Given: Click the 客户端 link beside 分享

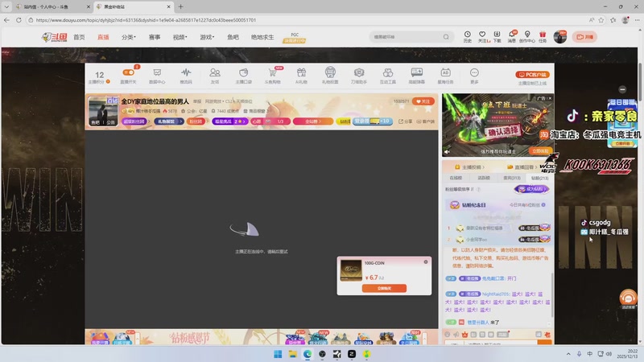Looking at the screenshot, I should click(x=426, y=121).
